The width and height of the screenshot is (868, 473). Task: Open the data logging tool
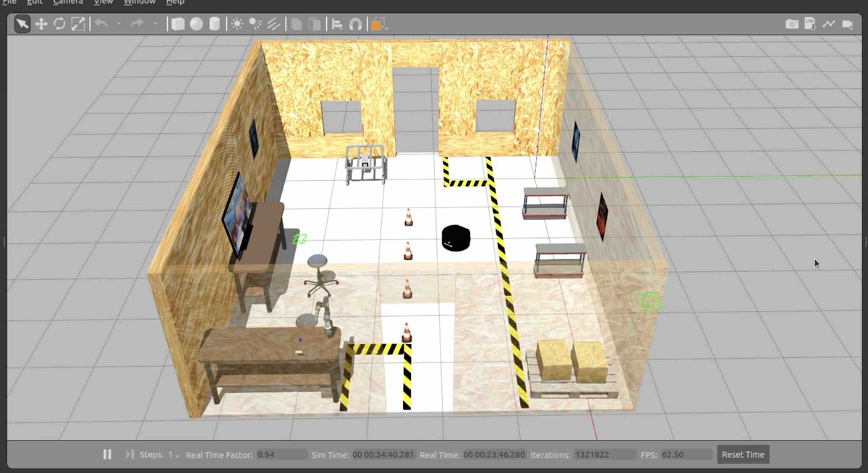(x=809, y=23)
